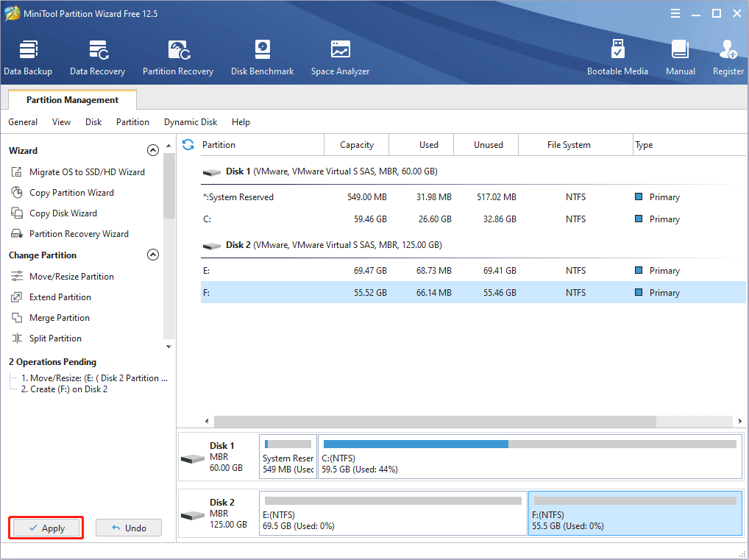Screen dimensions: 749x560
Task: Click Disk 1 icon in disk map
Action: 193,458
